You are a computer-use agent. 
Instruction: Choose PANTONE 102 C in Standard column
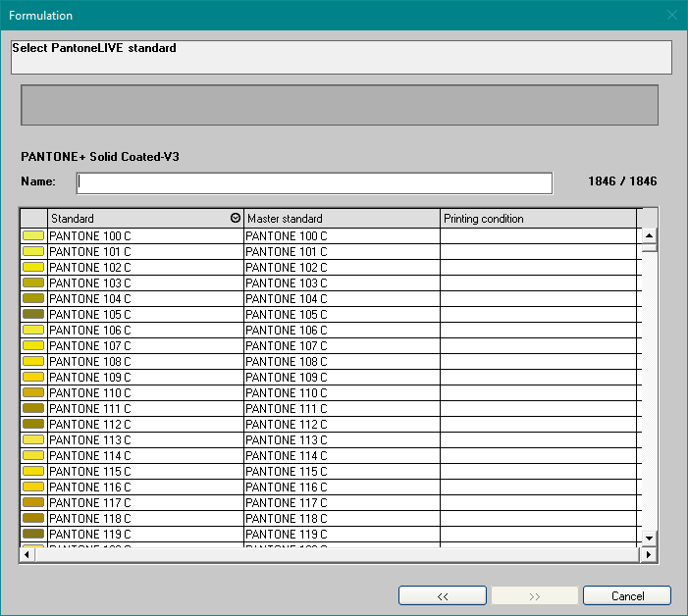145,268
